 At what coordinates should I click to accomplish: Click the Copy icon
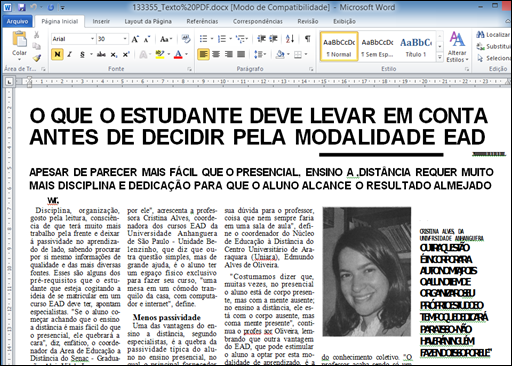click(x=36, y=46)
